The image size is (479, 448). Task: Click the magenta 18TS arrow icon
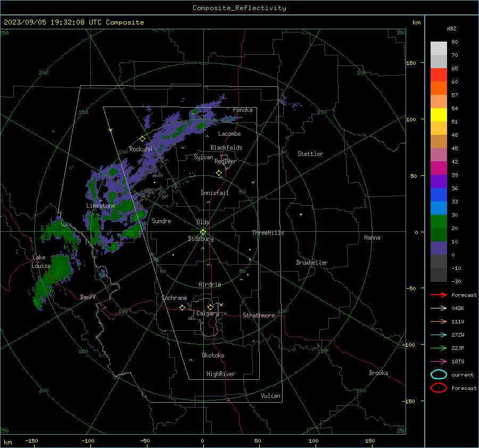[439, 362]
